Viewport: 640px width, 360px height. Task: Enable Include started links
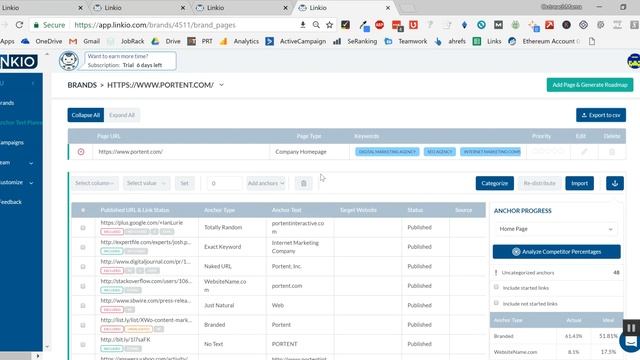click(496, 287)
